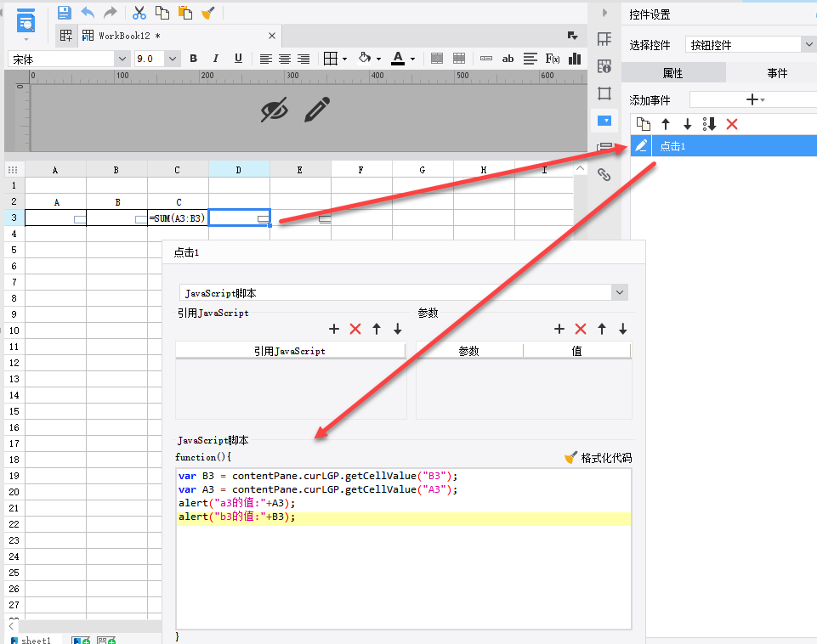Click the parameter pane edit pencil

point(317,110)
